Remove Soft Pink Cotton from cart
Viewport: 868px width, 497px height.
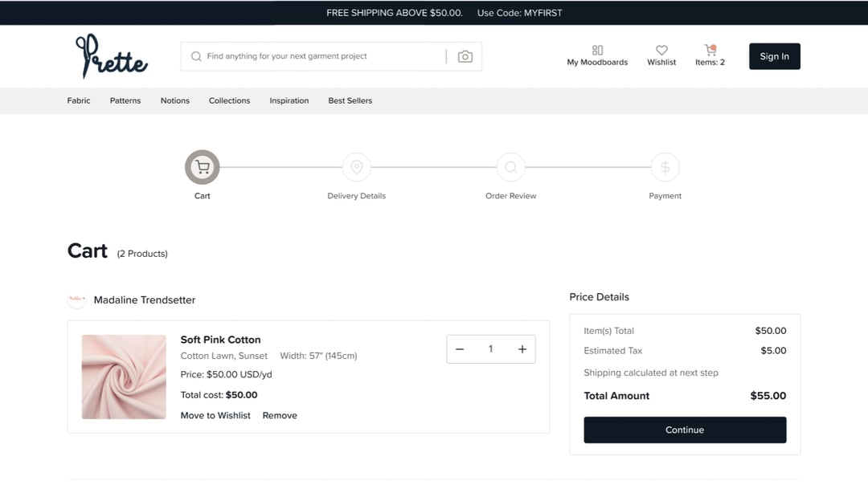[x=280, y=416]
